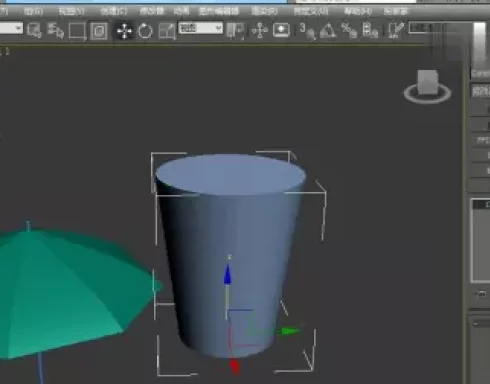Toggle the 3D Snaps button
The height and width of the screenshot is (384, 490).
pyautogui.click(x=307, y=31)
